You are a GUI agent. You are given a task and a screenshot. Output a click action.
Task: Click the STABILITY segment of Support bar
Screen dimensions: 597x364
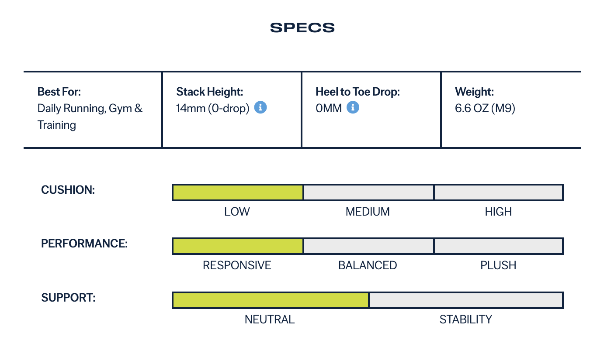tap(466, 300)
